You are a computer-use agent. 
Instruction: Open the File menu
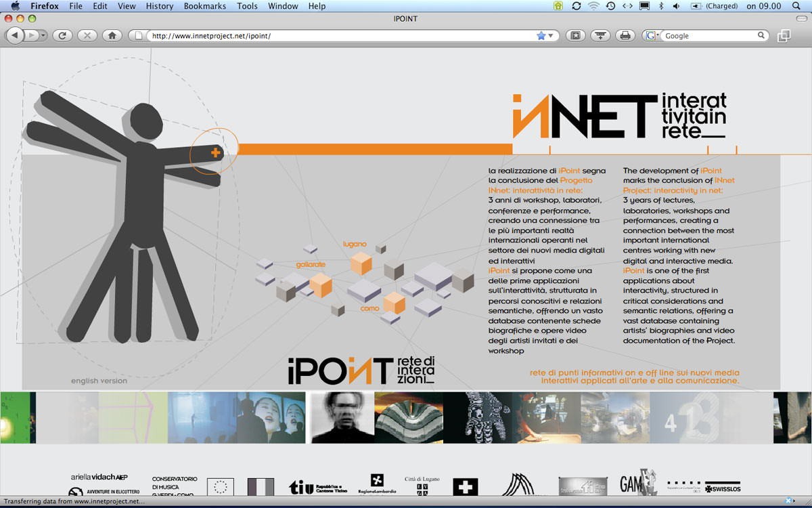[x=76, y=6]
